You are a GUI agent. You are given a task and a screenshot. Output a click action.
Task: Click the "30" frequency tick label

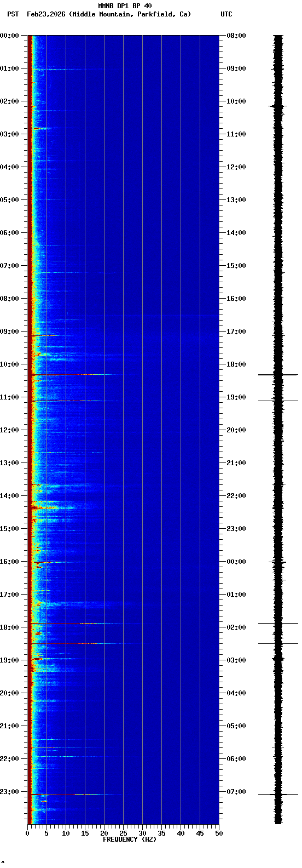point(142,833)
